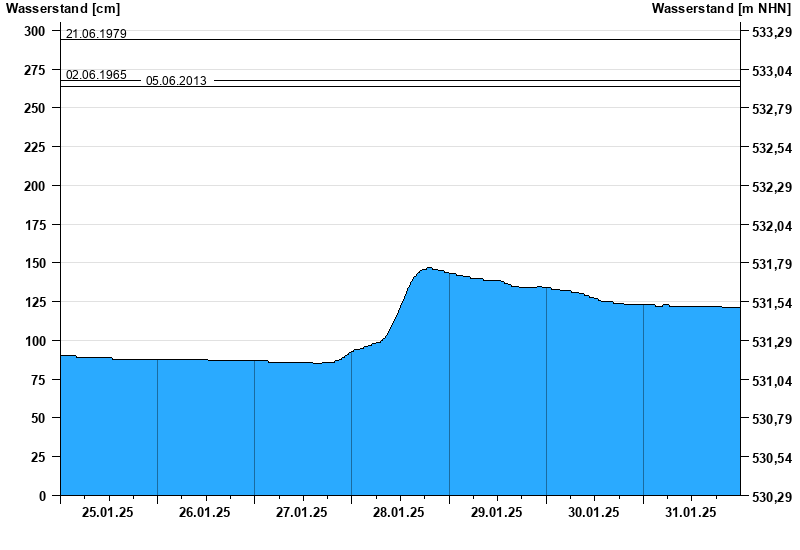Image resolution: width=800 pixels, height=550 pixels.
Task: Click the 300 value on the left axis
Action: (x=35, y=31)
